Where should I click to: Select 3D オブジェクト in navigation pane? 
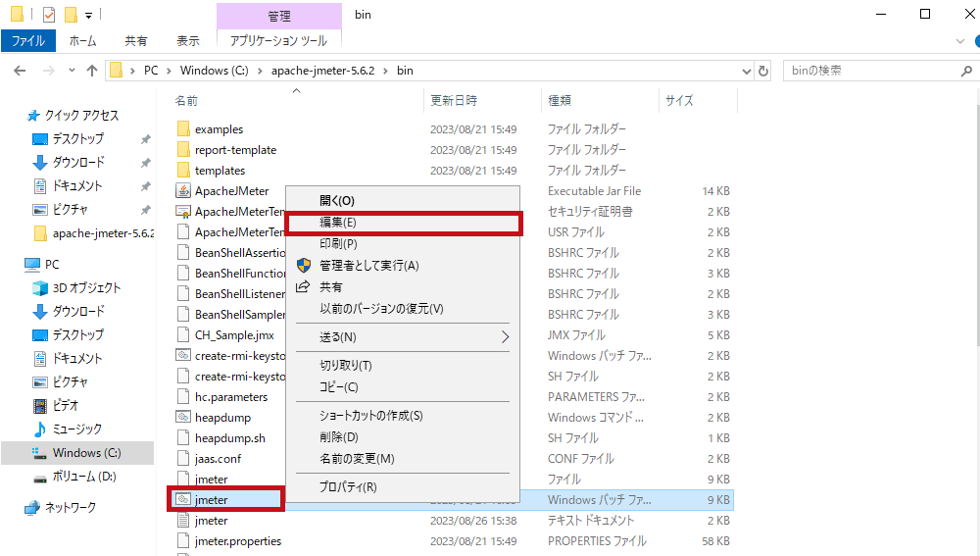tap(86, 288)
